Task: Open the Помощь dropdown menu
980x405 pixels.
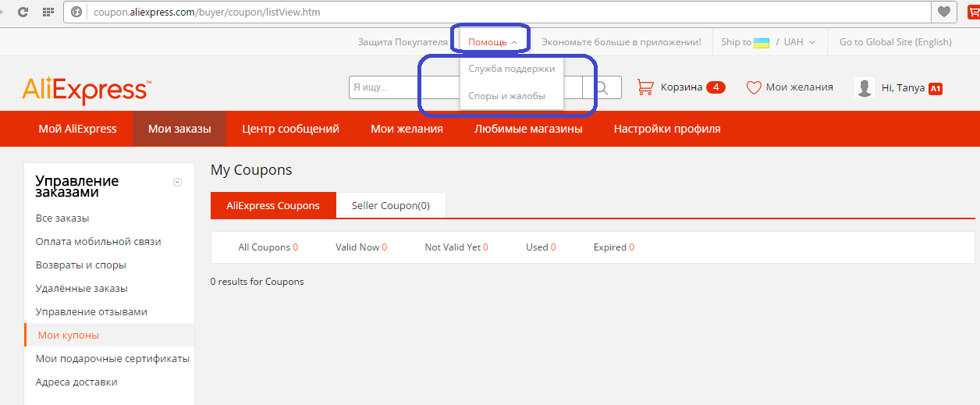Action: [492, 42]
